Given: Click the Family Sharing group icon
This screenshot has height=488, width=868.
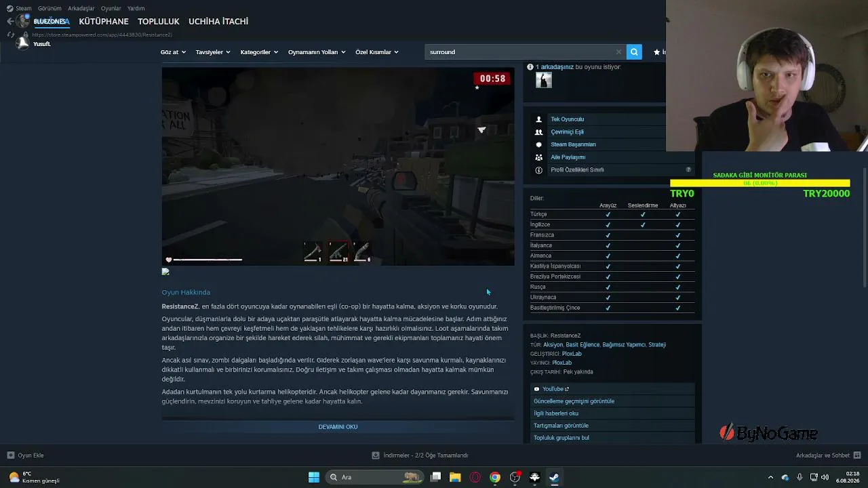Looking at the screenshot, I should pyautogui.click(x=539, y=157).
